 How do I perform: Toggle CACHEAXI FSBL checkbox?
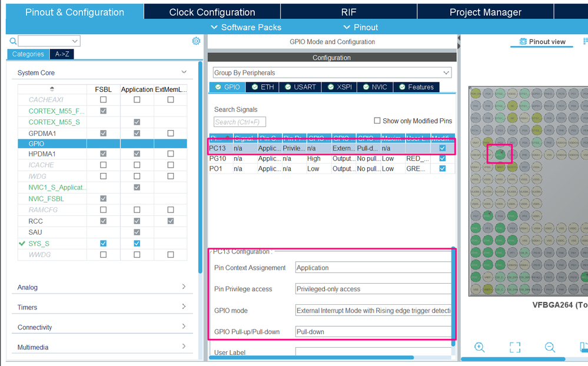point(103,100)
